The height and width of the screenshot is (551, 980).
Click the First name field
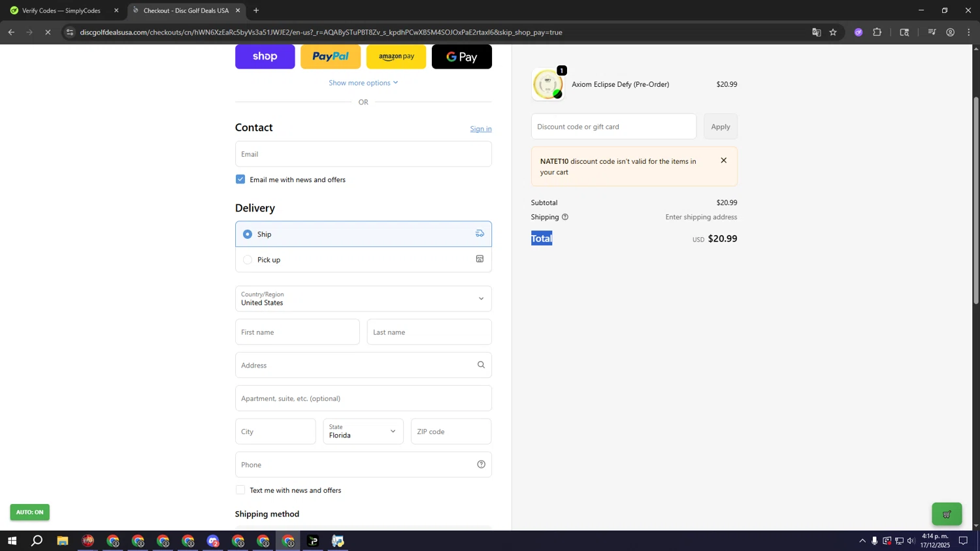[x=297, y=332]
